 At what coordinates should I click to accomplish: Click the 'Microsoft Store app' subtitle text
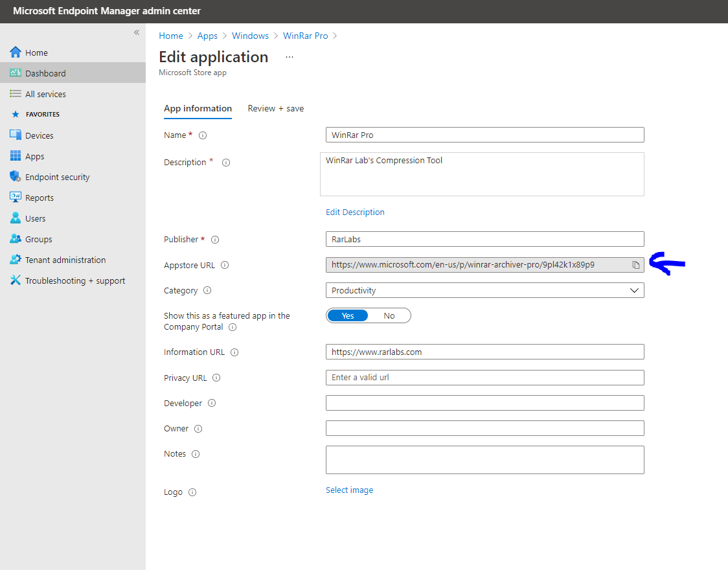[x=192, y=73]
